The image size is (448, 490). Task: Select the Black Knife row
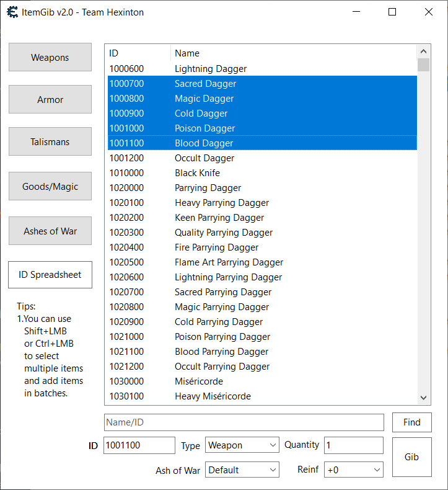(262, 173)
